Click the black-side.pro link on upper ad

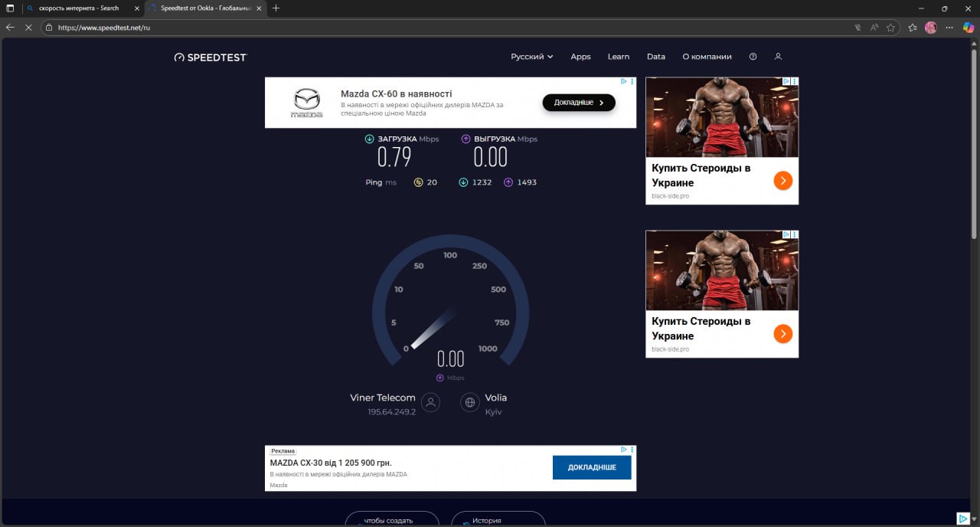(670, 196)
